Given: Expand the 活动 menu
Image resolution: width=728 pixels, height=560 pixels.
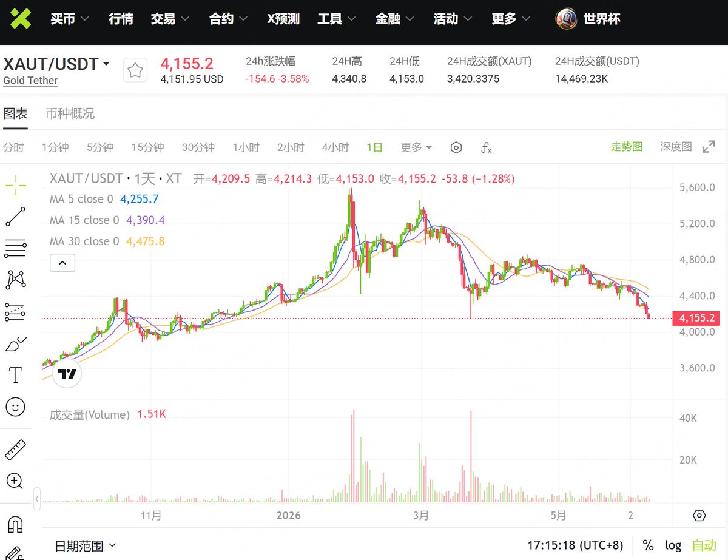Looking at the screenshot, I should click(453, 19).
